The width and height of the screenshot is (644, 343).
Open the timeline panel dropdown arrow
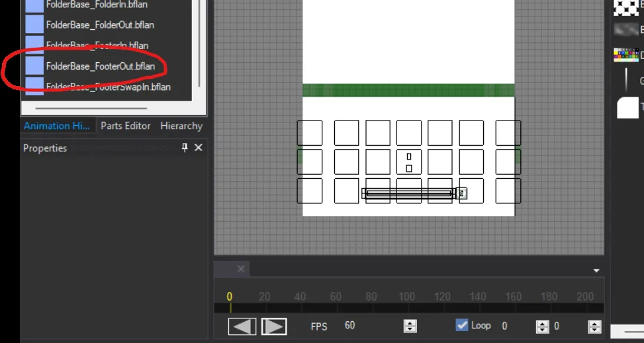pyautogui.click(x=596, y=270)
